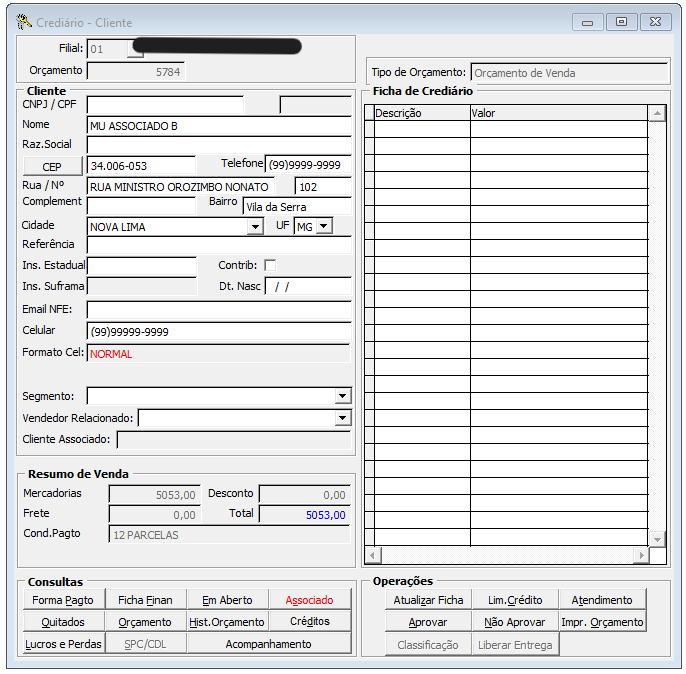Open the Associado consultation
686x674 pixels.
point(310,600)
